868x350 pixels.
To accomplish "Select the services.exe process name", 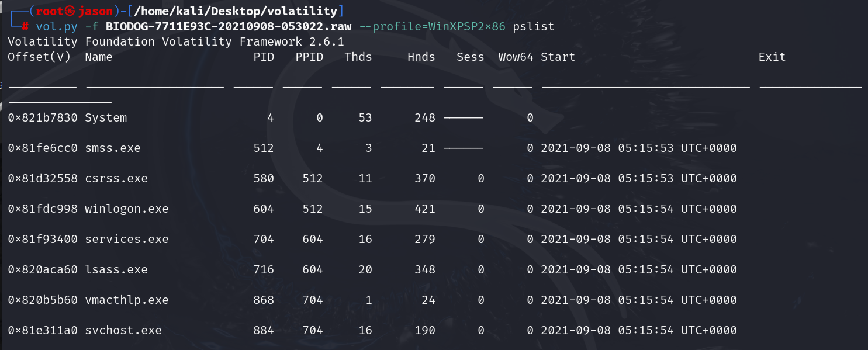I will [x=127, y=240].
